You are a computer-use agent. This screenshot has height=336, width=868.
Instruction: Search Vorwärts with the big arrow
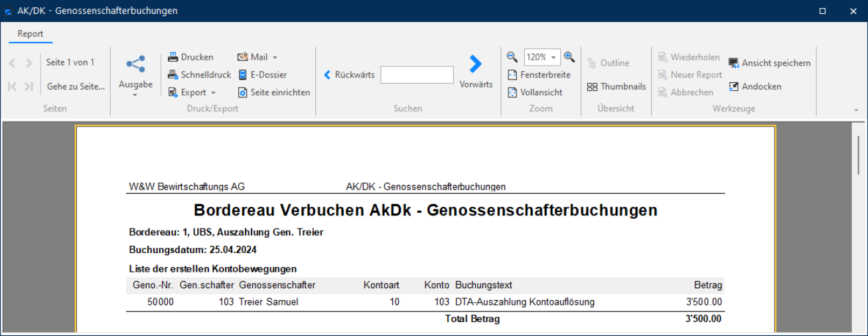476,71
